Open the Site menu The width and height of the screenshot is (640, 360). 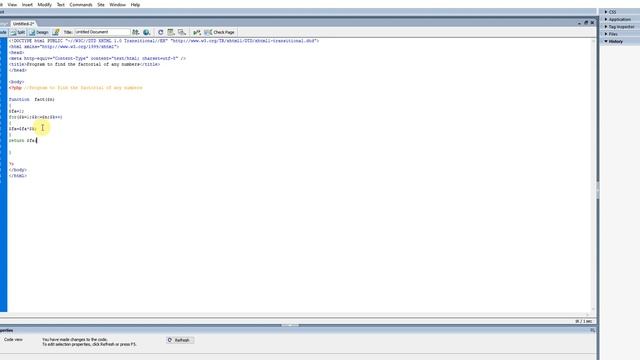[x=101, y=4]
